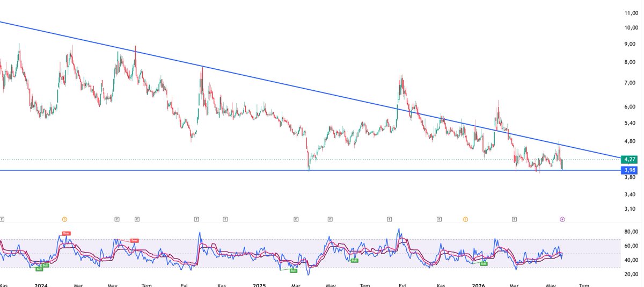Screen dimensions: 644x287
Task: Open the orange dividend marker just after 2024
Action: [64, 219]
